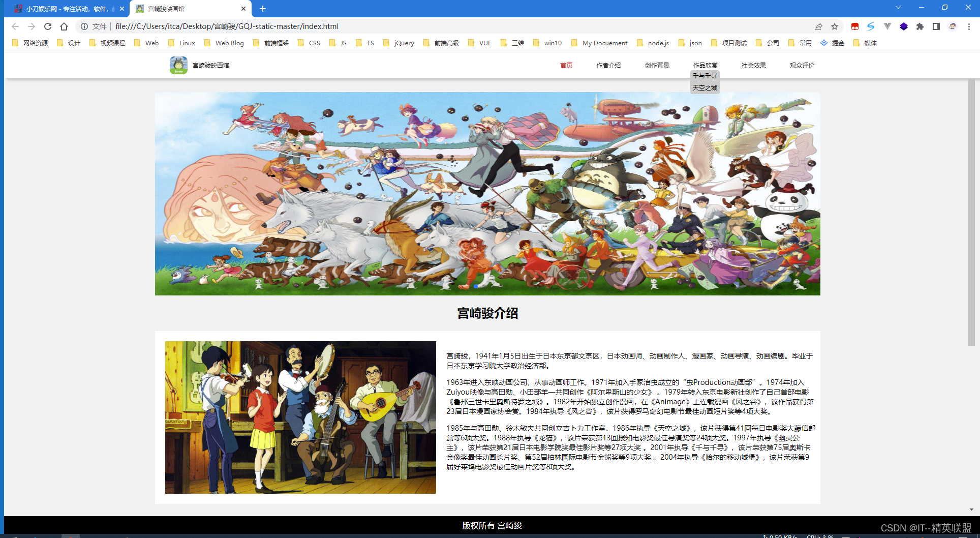Open the tab search chevron
Image resolution: width=980 pixels, height=538 pixels.
(898, 7)
